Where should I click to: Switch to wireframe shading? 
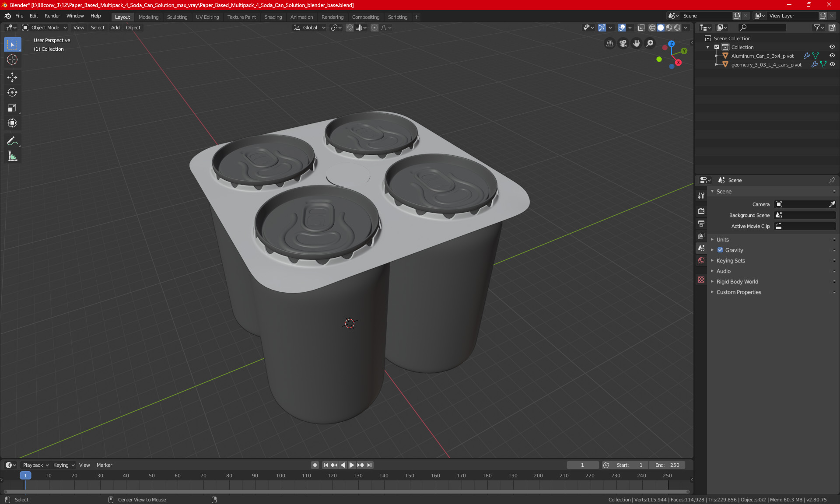652,28
